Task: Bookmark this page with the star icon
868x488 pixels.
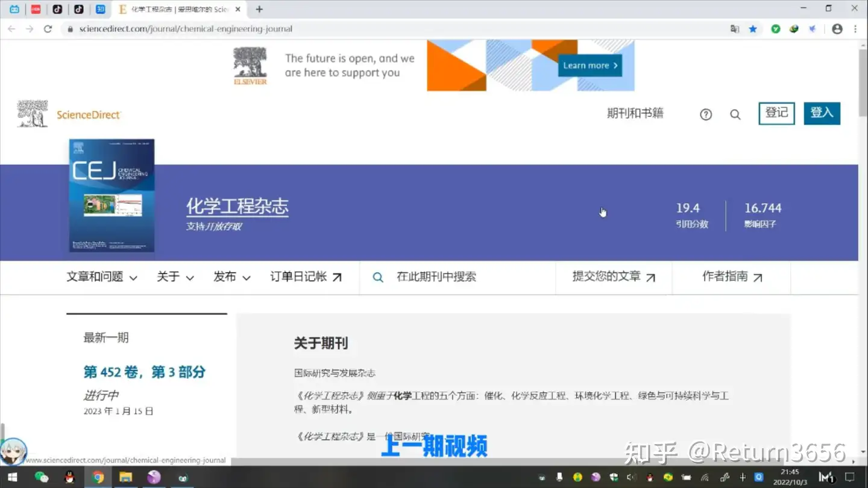Action: pos(753,28)
